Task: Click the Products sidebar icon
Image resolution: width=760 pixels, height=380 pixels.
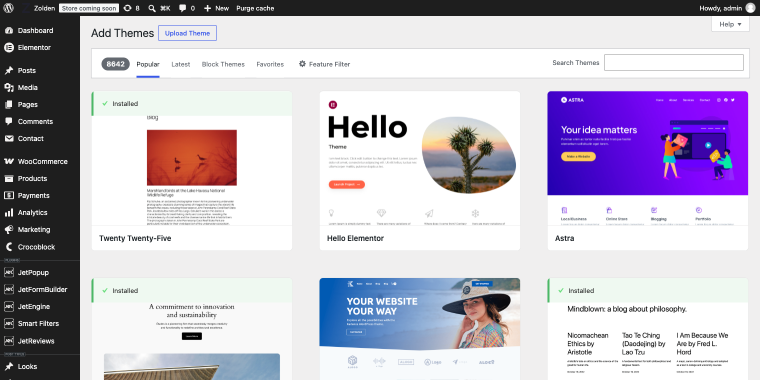Action: 9,178
